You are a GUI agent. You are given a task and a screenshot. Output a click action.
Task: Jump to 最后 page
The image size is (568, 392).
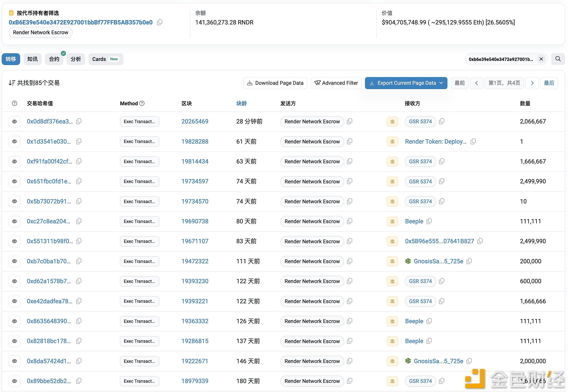[549, 83]
